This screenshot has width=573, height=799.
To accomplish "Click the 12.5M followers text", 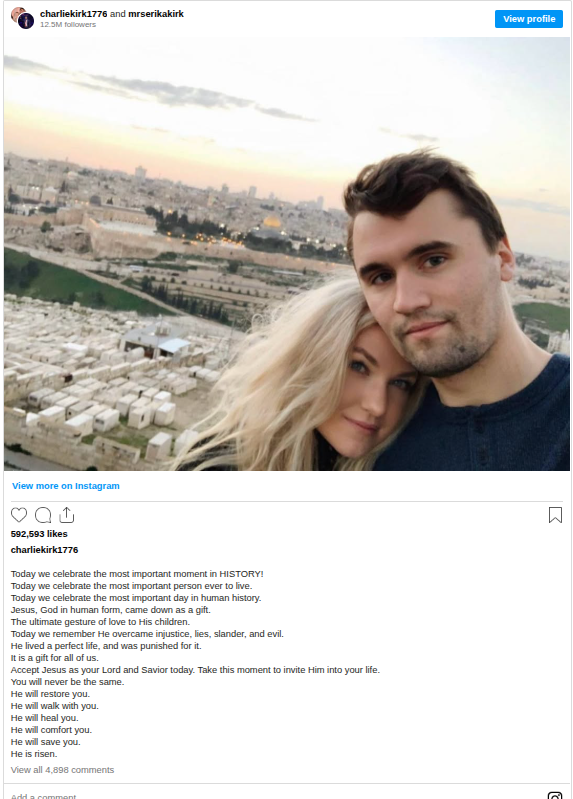I will pos(68,24).
